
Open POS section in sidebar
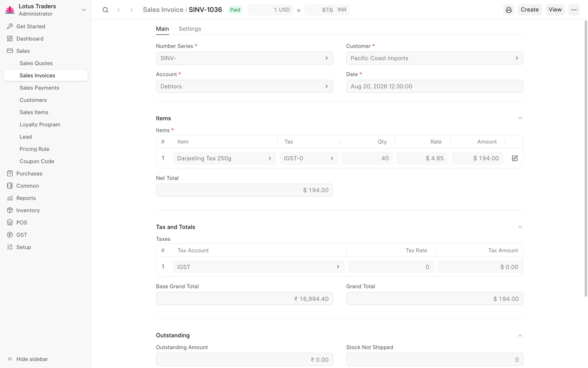[46, 223]
